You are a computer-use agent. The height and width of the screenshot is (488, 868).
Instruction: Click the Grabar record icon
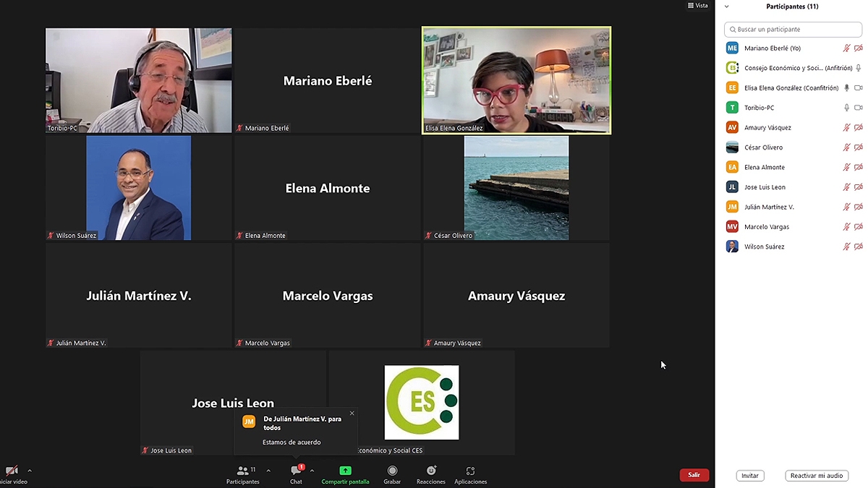[x=392, y=471]
